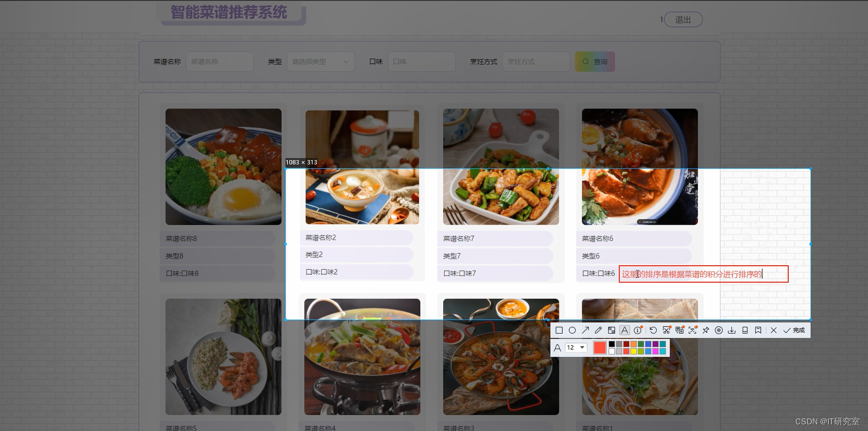Select the ellipse shape tool
The width and height of the screenshot is (868, 431).
[x=572, y=330]
